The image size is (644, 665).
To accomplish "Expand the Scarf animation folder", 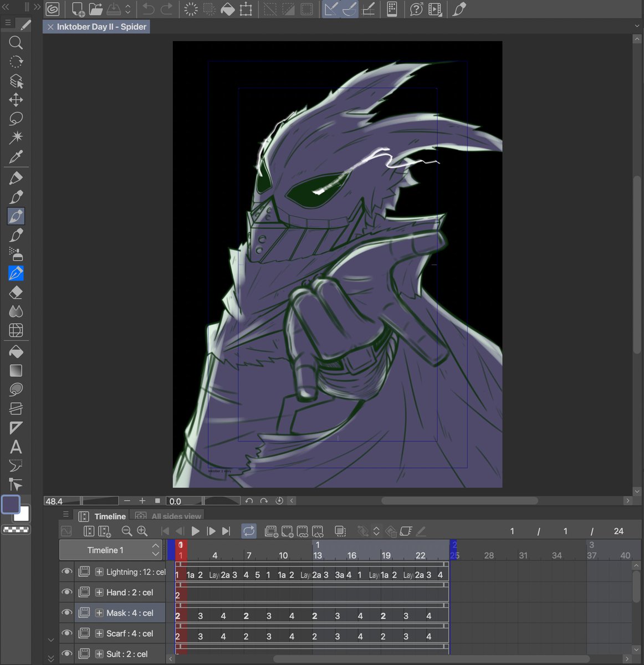I will (x=99, y=633).
